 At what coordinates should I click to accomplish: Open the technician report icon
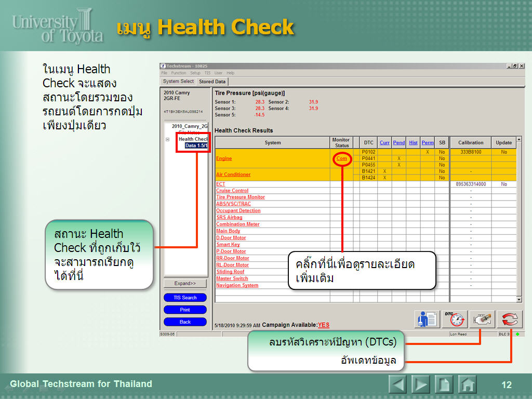(x=427, y=320)
